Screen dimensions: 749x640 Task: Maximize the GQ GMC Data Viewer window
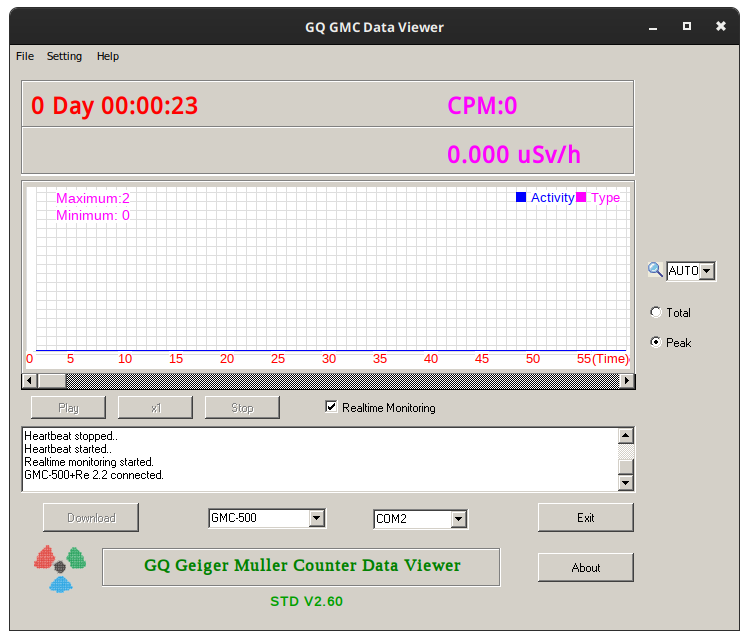coord(686,26)
